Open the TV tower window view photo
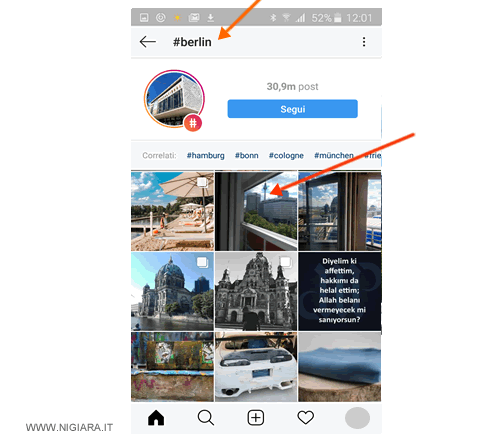Viewport: 500px width, 440px height. (x=256, y=211)
